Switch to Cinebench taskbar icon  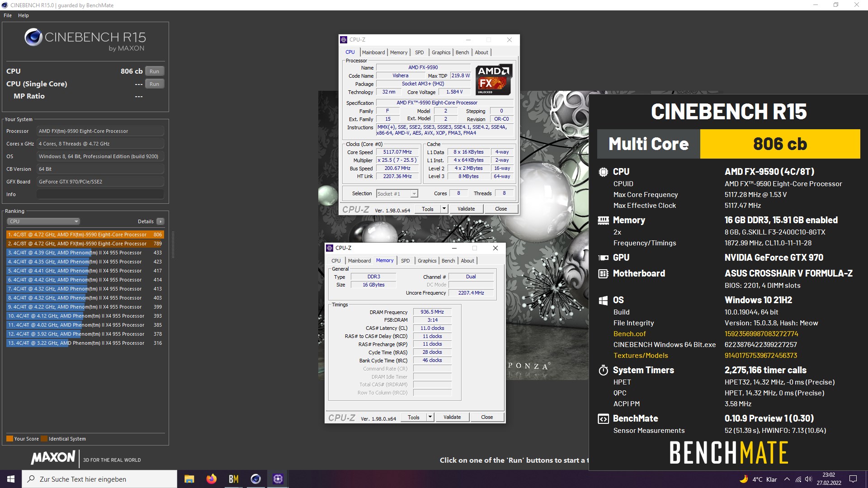coord(256,479)
